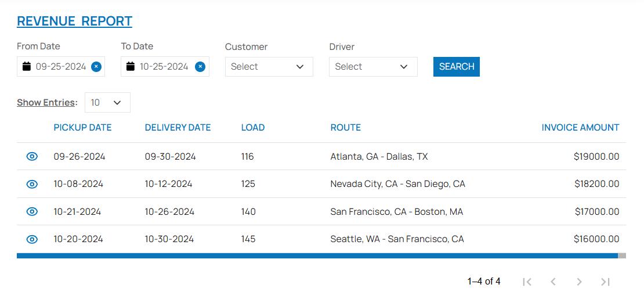
Task: Change Show Entries count dropdown
Action: (107, 103)
